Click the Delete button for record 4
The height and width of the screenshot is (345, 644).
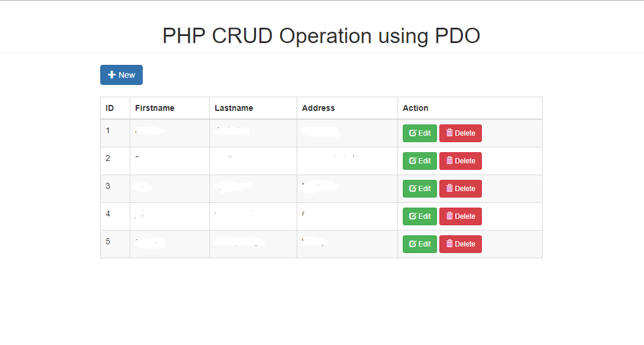(461, 216)
